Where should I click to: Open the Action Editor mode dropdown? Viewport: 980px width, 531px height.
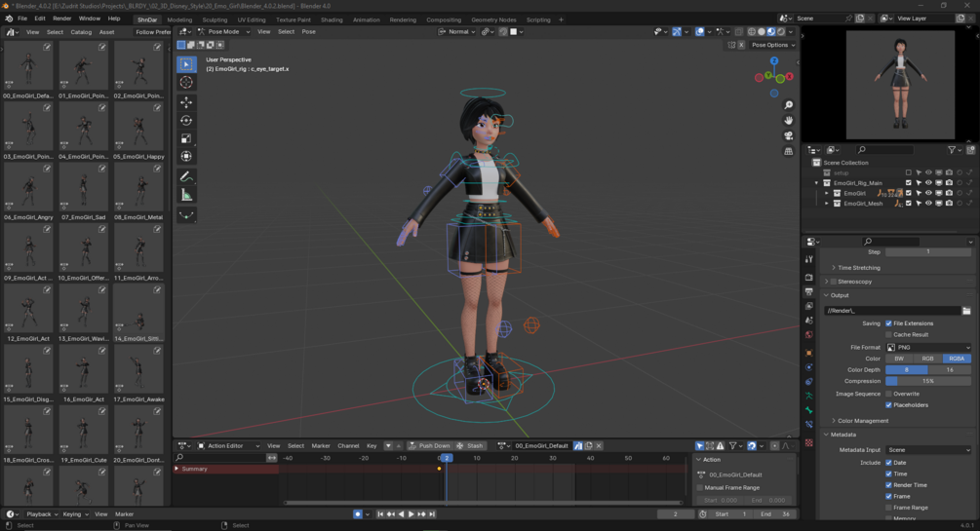coord(229,446)
